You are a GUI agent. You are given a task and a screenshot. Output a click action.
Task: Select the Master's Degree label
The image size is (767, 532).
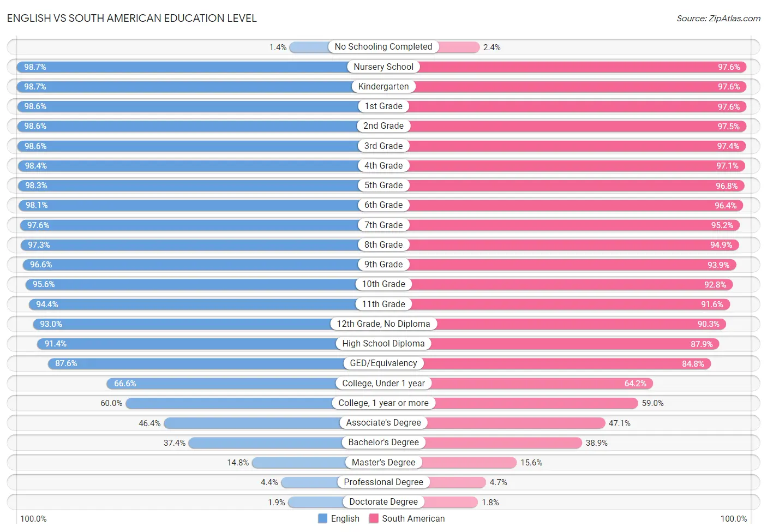383,462
